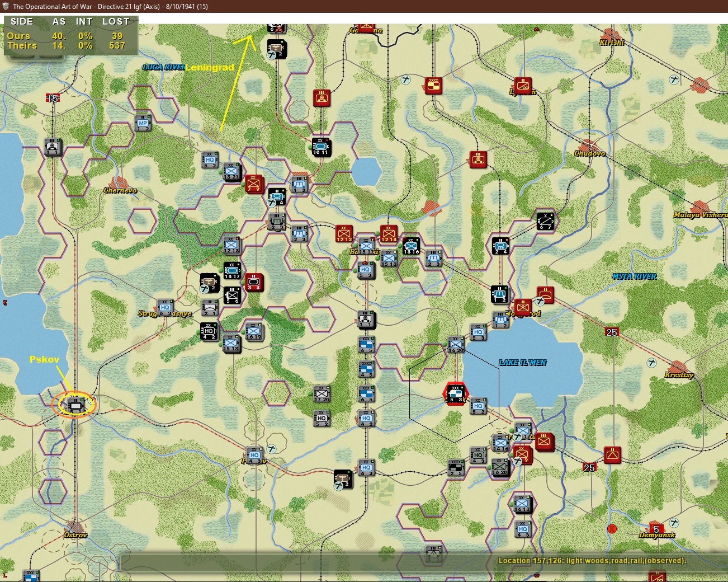
Task: Click the Chudovo town label
Action: pyautogui.click(x=590, y=153)
